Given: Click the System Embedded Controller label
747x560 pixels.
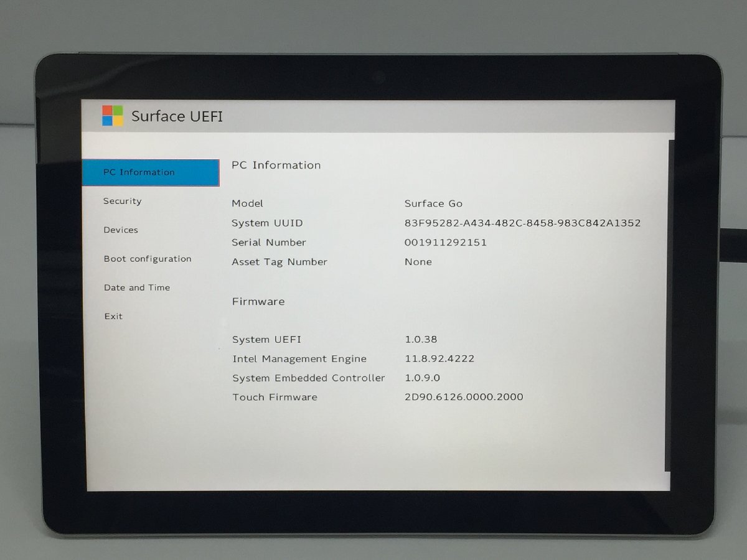Looking at the screenshot, I should (x=309, y=378).
